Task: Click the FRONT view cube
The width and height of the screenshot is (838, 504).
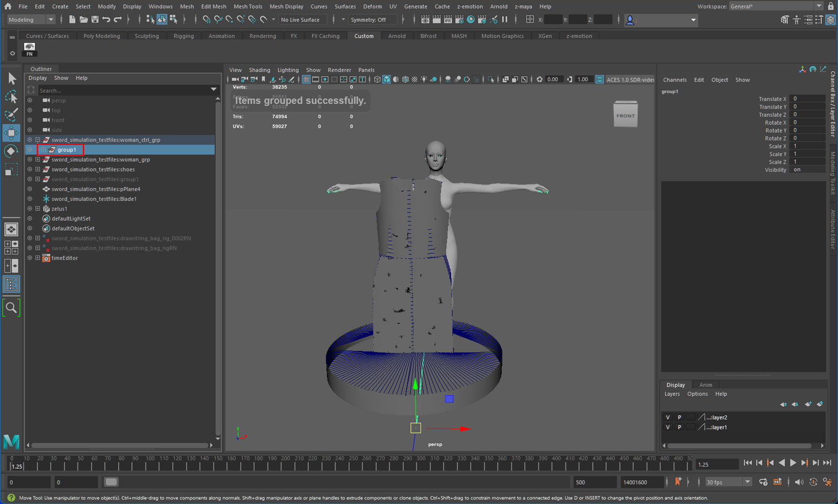Action: point(625,114)
